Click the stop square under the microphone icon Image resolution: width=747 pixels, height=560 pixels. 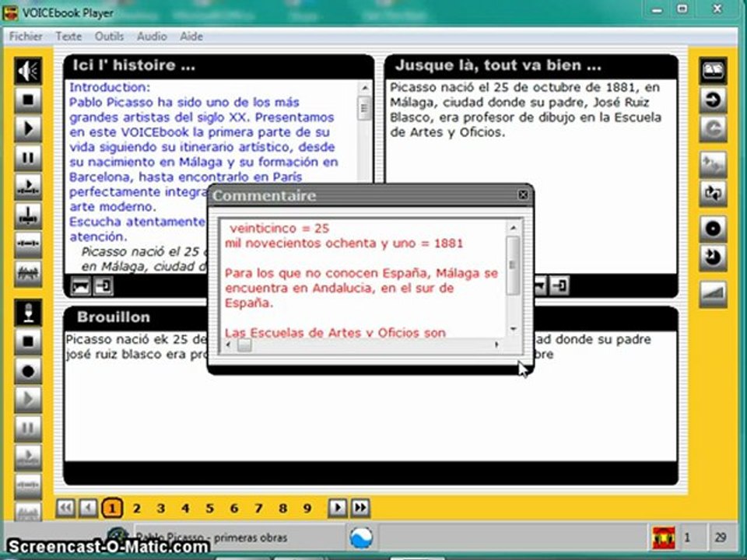click(28, 341)
